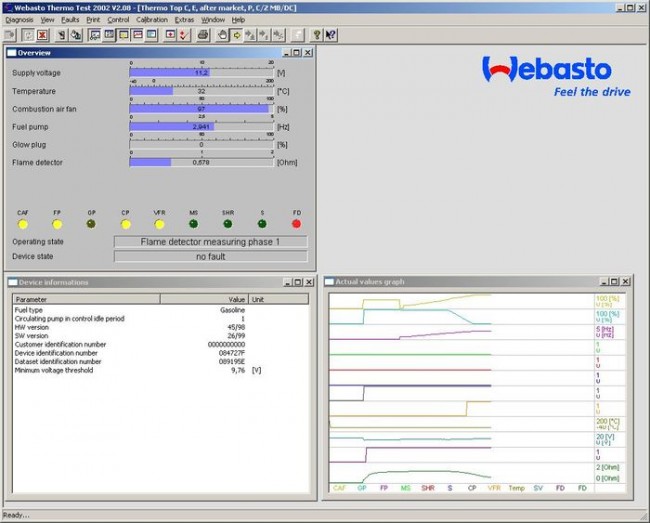
Task: Click the yellow FP status light in Overview
Action: coord(57,224)
